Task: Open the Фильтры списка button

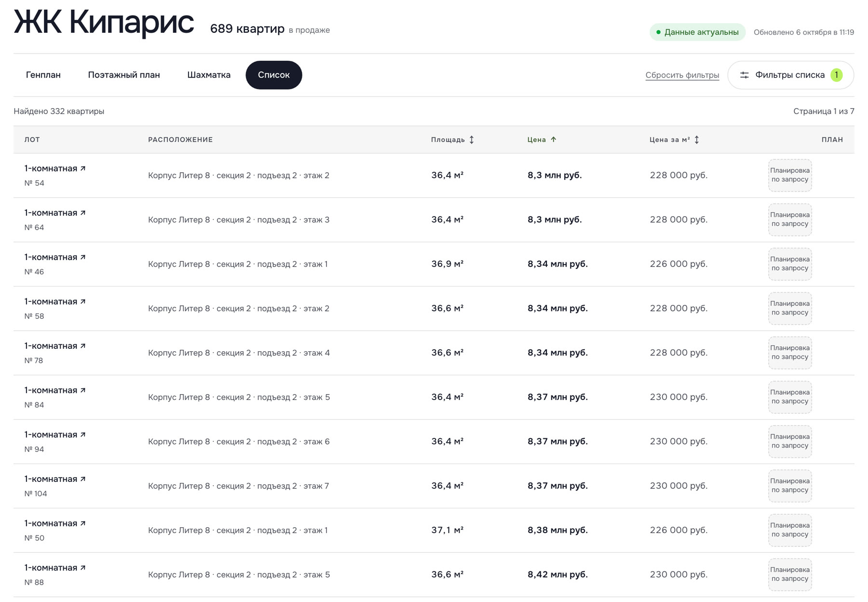Action: click(791, 75)
